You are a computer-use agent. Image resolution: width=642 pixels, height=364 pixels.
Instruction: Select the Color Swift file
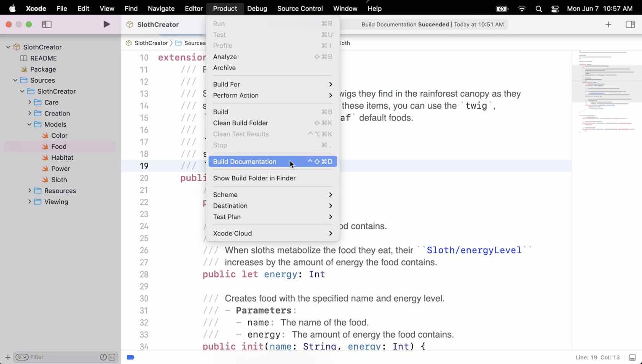[59, 135]
